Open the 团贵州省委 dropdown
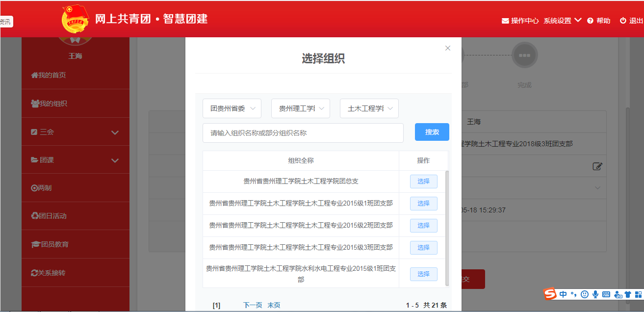Screen dimensions: 644x312 (x=232, y=108)
